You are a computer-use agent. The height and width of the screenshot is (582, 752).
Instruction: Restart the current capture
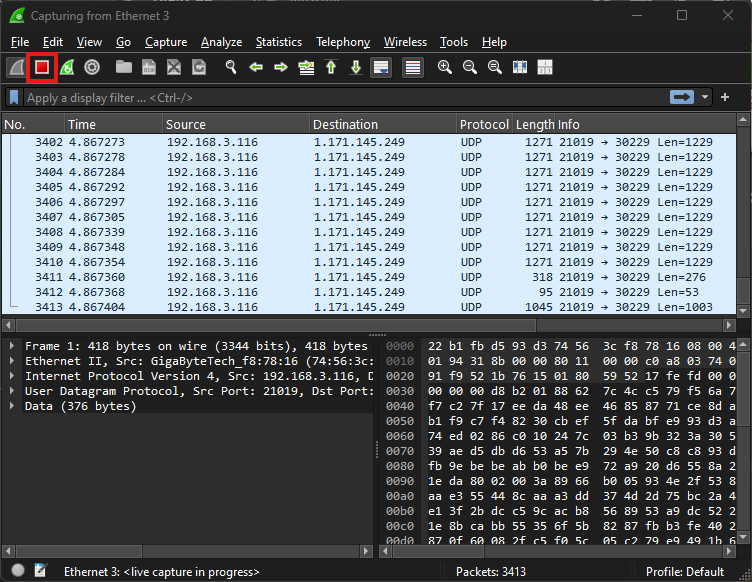(x=67, y=68)
